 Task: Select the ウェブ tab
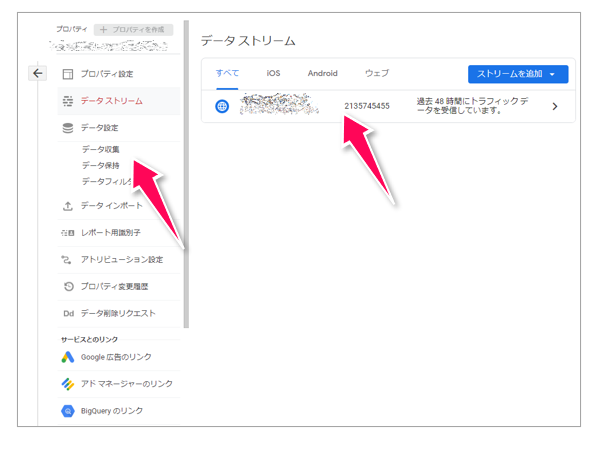click(x=377, y=74)
